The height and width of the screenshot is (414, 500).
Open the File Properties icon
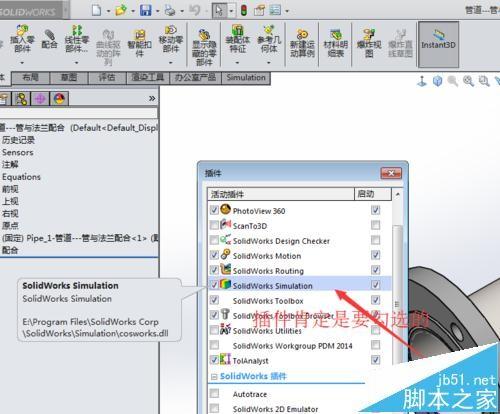pyautogui.click(x=259, y=10)
